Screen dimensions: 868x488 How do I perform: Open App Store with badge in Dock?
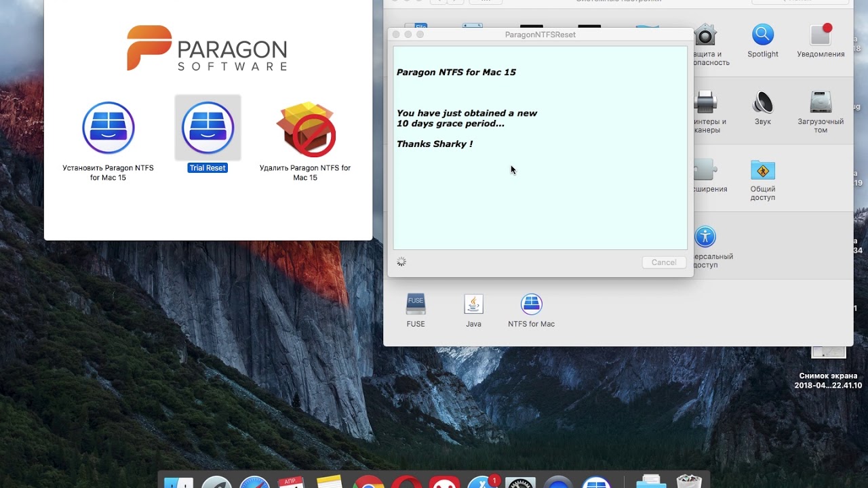[482, 482]
